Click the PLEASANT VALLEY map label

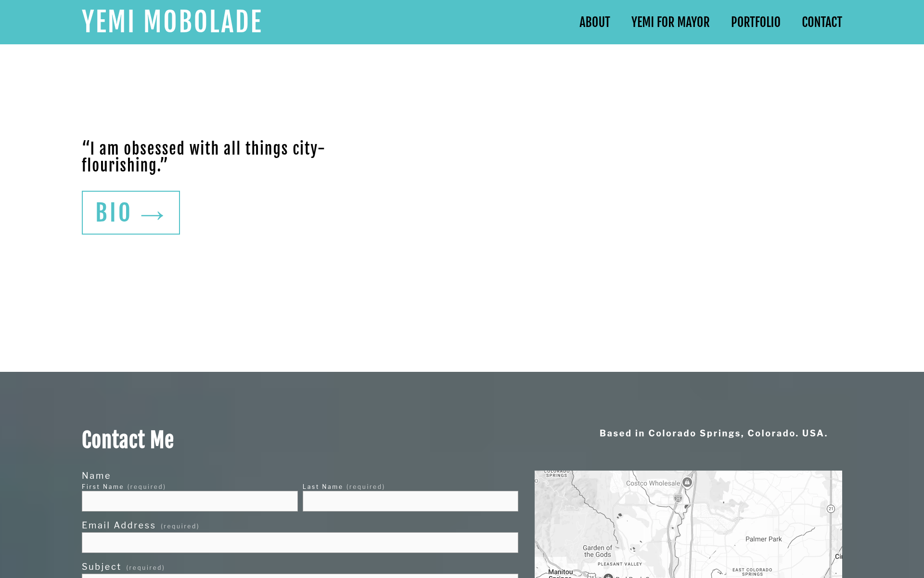click(x=620, y=564)
